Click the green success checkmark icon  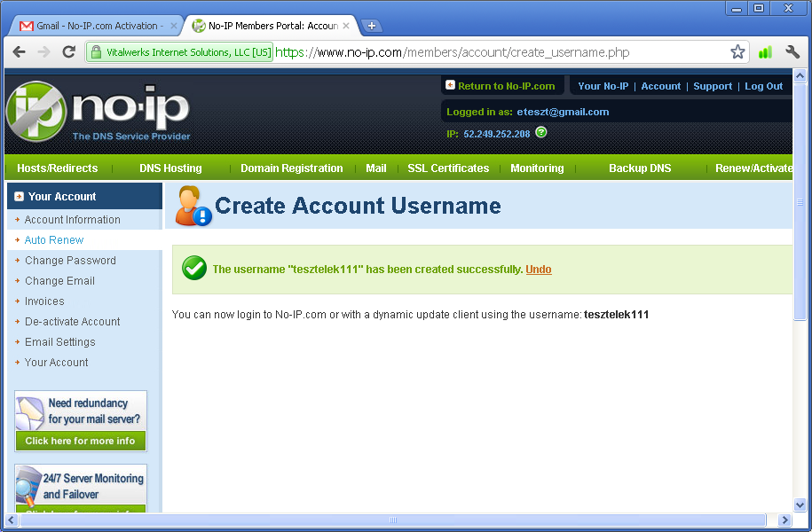(194, 268)
